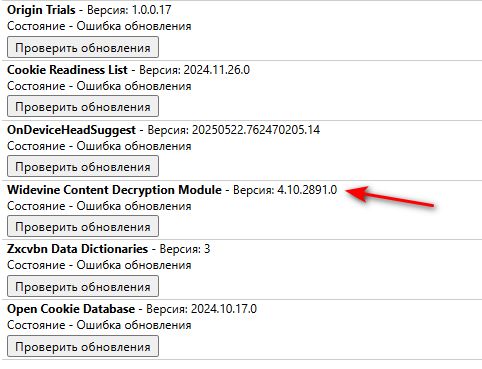Select version 2024.10.17.0

click(x=224, y=309)
